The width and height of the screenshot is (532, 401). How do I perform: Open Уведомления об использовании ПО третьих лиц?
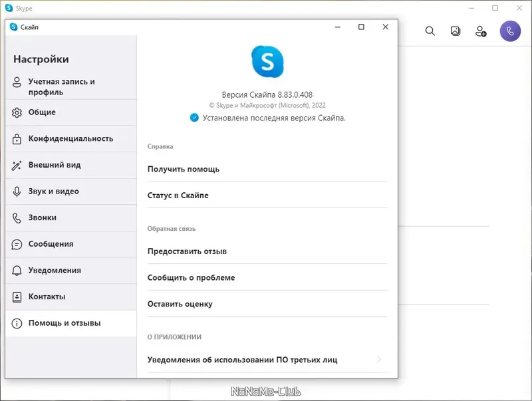[x=267, y=360]
